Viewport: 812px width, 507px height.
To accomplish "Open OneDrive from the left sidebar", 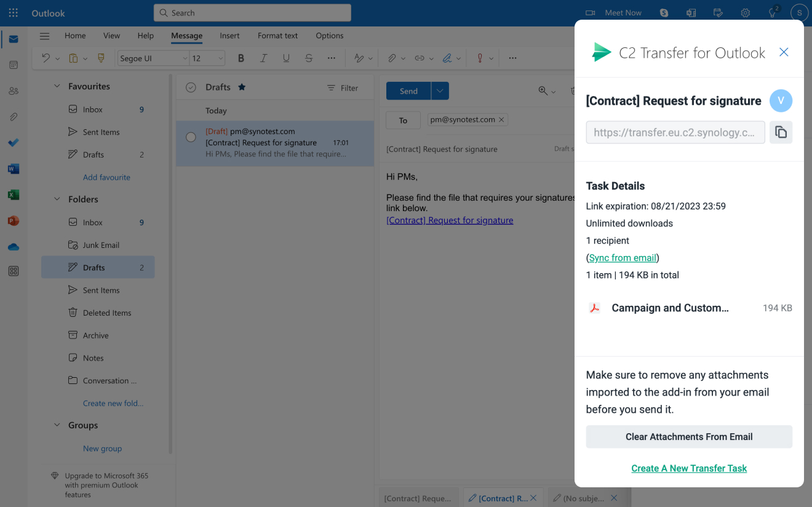I will 13,246.
